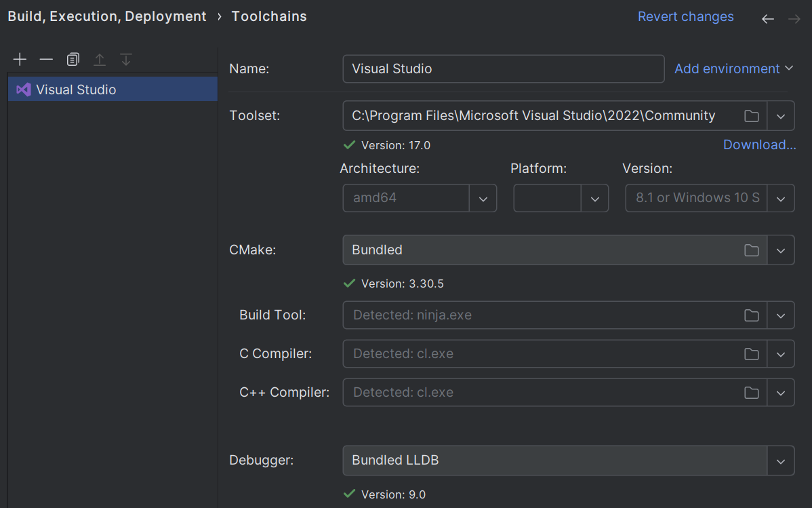
Task: Open the Version Windows SDK dropdown
Action: click(781, 199)
